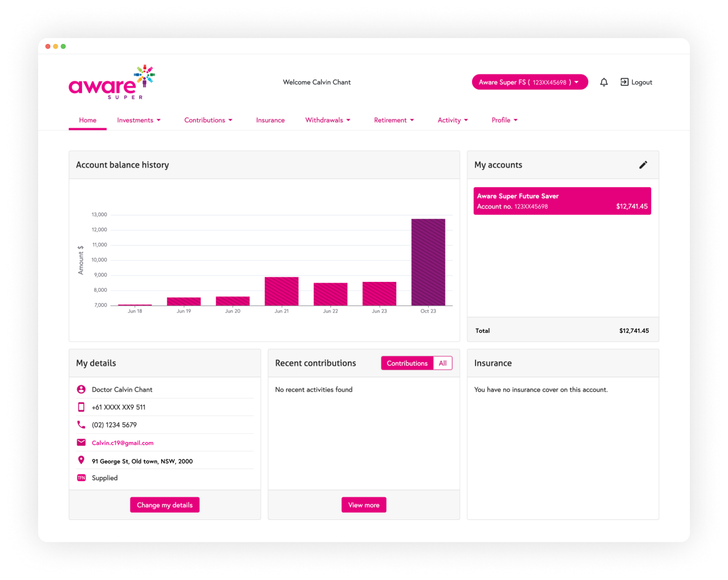
Task: Click the mobile phone icon in My details
Action: click(x=81, y=407)
